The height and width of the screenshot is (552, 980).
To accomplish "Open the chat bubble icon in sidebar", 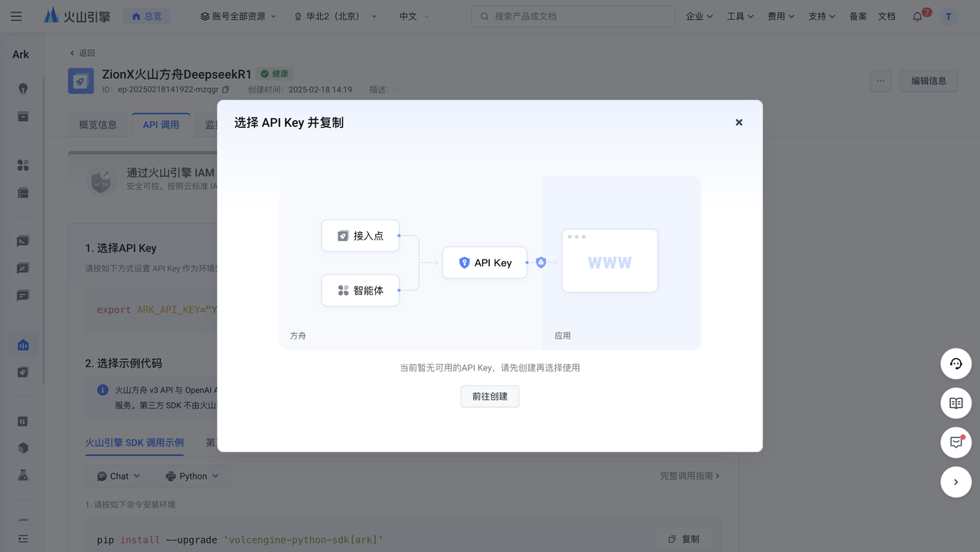I will pyautogui.click(x=23, y=296).
